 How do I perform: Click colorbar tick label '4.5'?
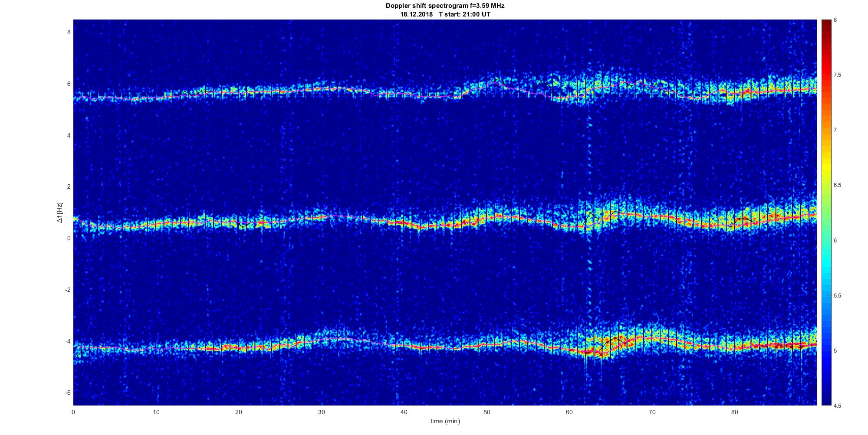pyautogui.click(x=837, y=406)
